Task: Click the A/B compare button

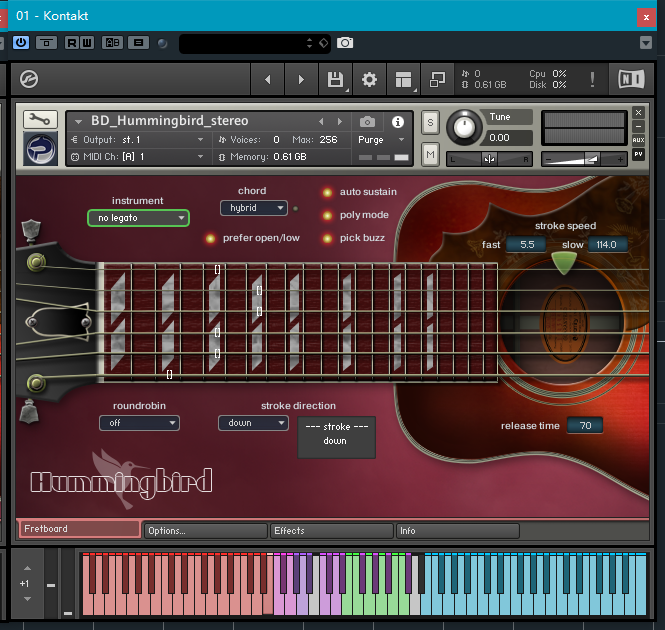Action: point(112,42)
